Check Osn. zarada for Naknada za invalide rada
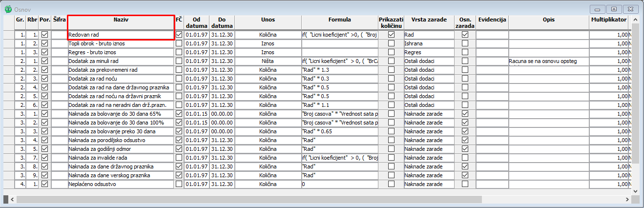This screenshot has height=208, width=644. 465,158
